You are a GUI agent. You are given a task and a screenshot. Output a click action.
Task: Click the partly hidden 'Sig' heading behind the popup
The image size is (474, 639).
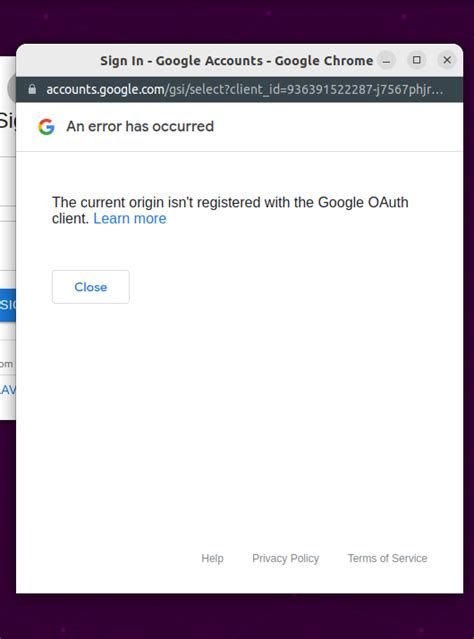click(8, 121)
